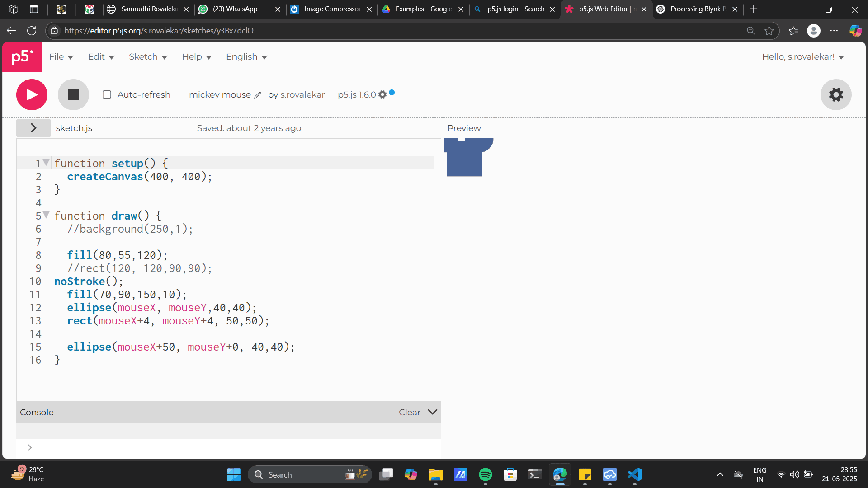868x488 pixels.
Task: Expand the file sidebar with the chevron
Action: tap(33, 128)
